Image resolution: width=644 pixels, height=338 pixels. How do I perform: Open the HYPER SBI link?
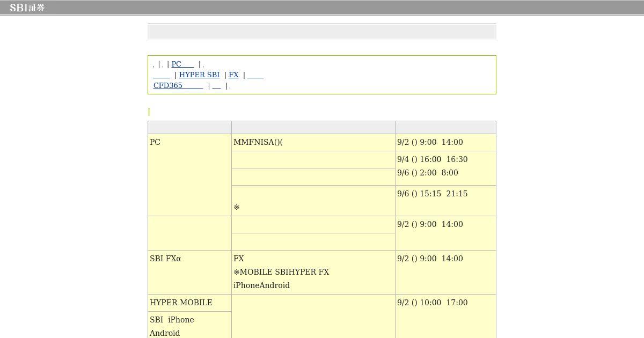[199, 75]
